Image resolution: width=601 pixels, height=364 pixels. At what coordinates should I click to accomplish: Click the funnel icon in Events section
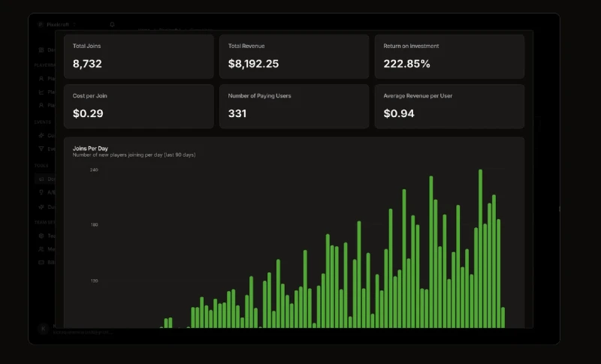point(41,149)
